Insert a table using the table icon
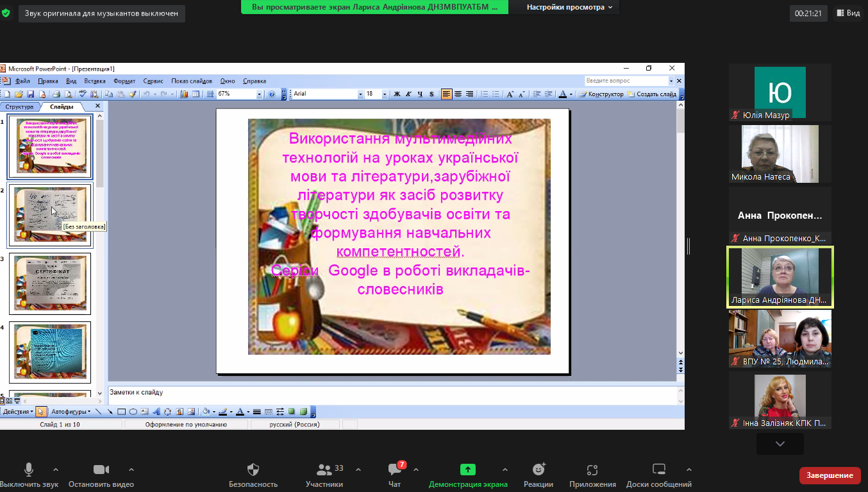Image resolution: width=868 pixels, height=492 pixels. (x=196, y=94)
